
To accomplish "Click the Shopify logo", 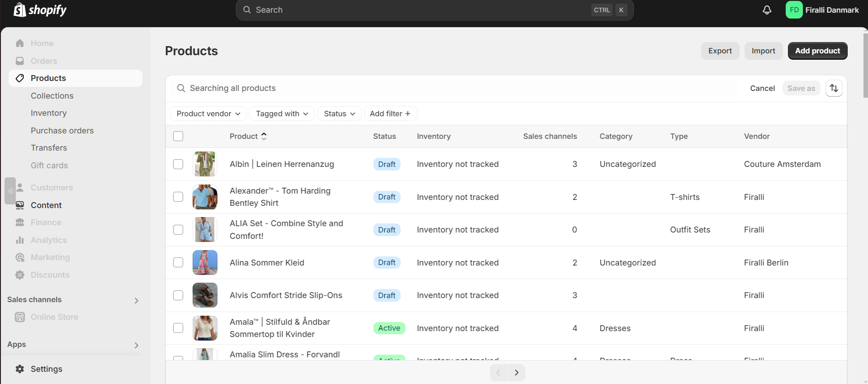I will point(40,10).
